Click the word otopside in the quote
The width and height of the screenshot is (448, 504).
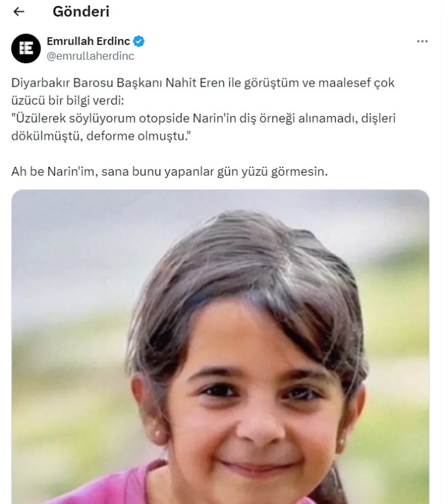click(x=164, y=118)
